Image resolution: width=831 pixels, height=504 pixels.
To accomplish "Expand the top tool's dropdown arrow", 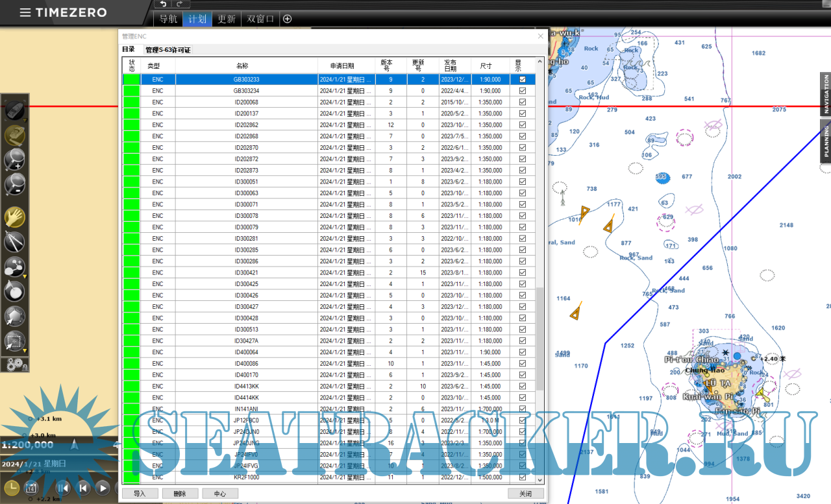I will [25, 119].
